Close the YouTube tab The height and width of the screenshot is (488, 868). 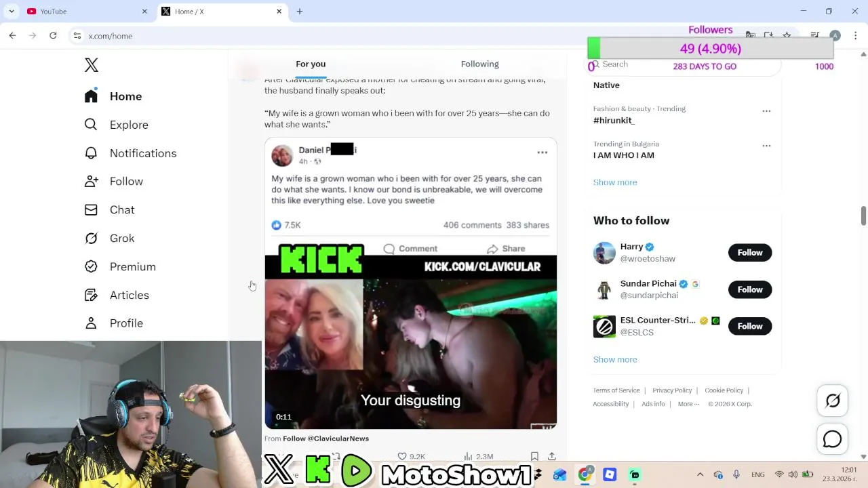144,12
